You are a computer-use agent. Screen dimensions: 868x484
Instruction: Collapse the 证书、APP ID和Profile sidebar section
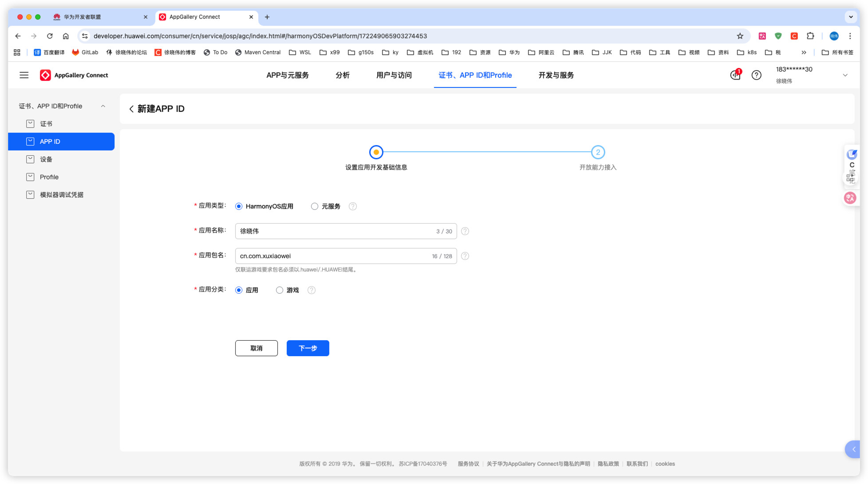(x=103, y=106)
